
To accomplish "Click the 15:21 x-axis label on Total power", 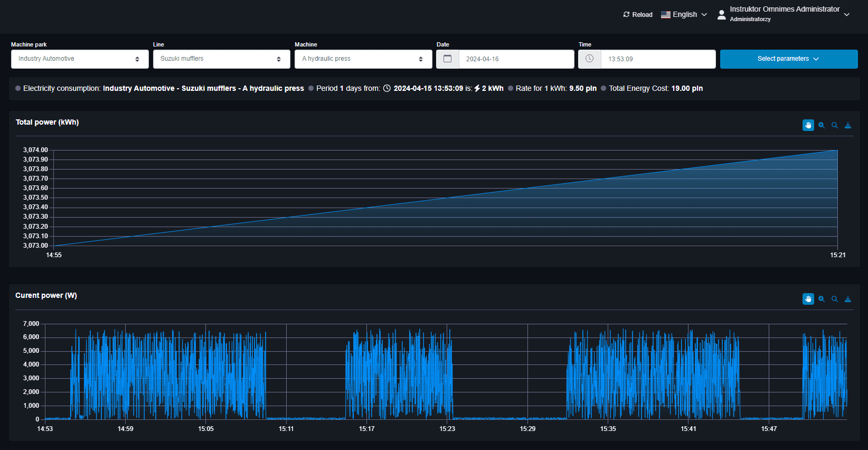I will pyautogui.click(x=837, y=255).
